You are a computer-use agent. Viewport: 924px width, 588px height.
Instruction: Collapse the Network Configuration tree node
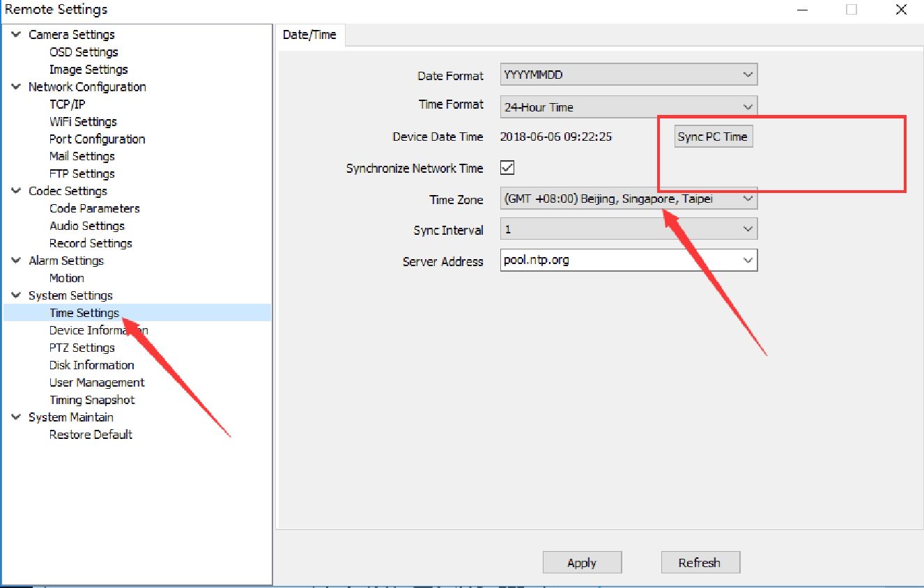pos(16,86)
